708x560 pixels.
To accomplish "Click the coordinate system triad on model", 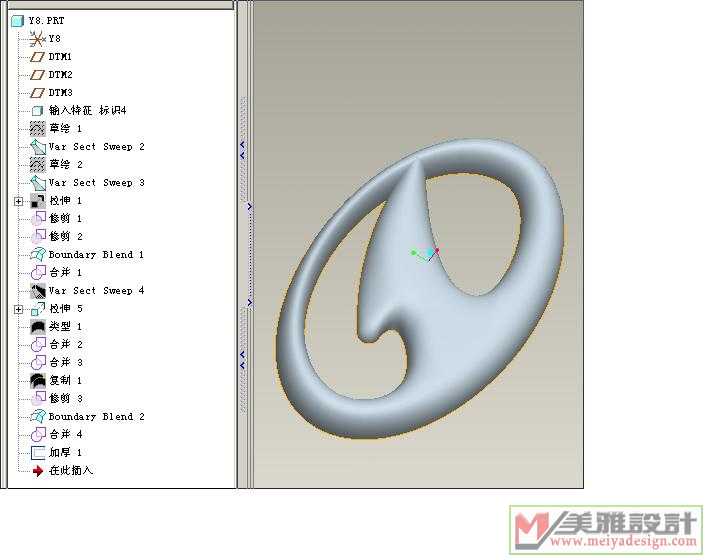I will tap(425, 254).
